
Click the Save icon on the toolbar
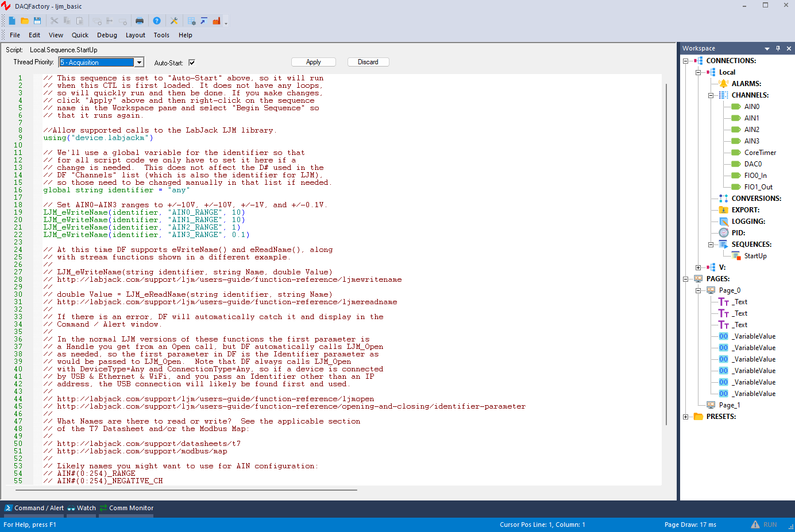pyautogui.click(x=37, y=20)
